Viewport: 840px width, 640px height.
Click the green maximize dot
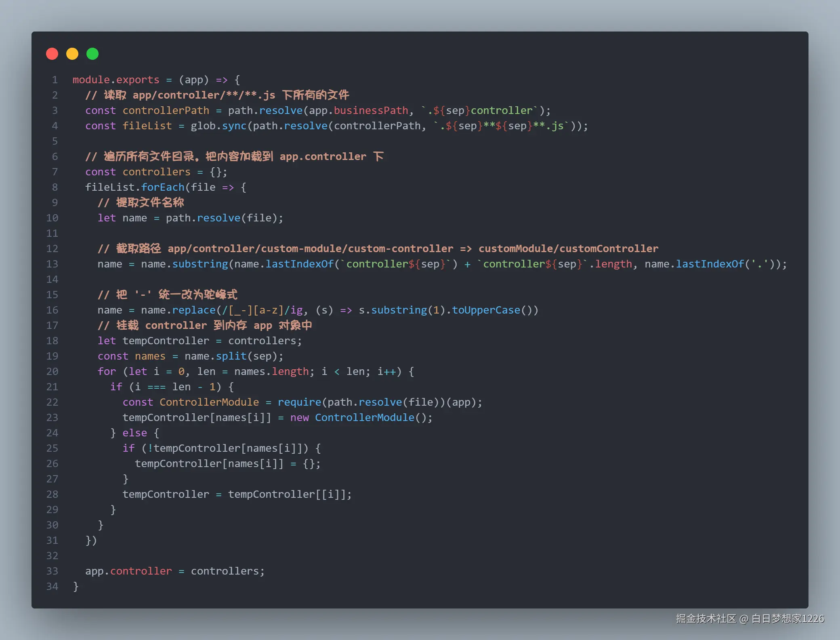92,54
